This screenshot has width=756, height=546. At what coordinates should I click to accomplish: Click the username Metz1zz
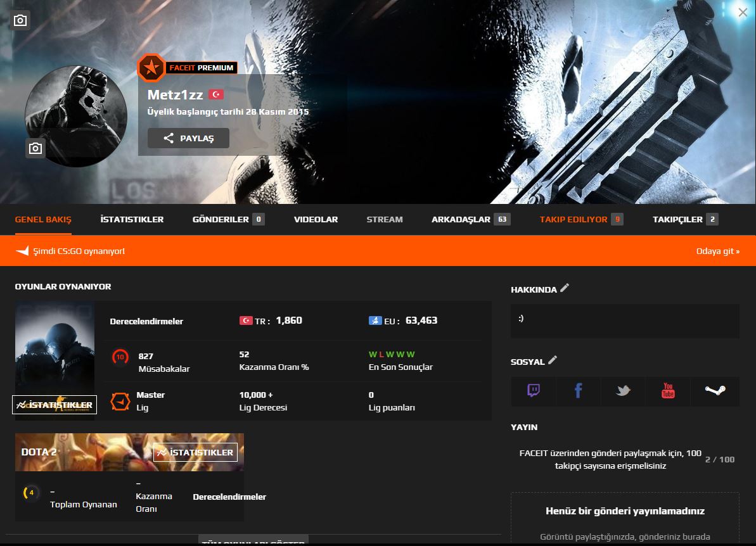click(x=175, y=94)
